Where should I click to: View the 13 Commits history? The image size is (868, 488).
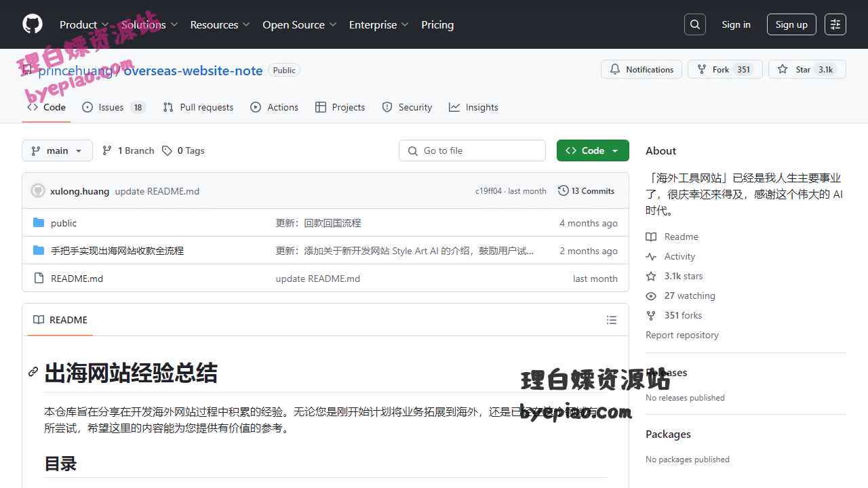pyautogui.click(x=587, y=191)
